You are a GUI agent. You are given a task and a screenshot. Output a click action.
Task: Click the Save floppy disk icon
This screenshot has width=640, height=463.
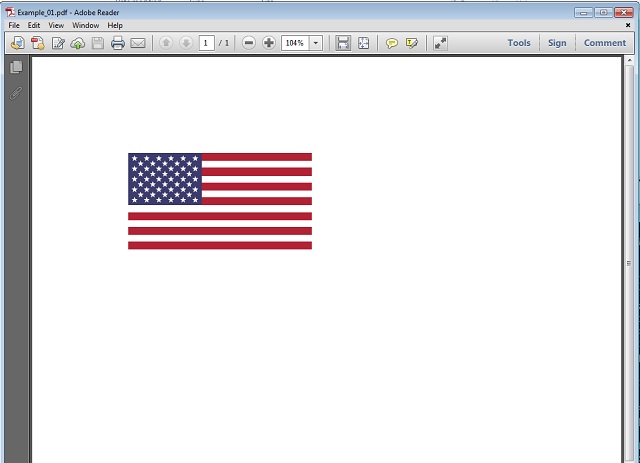point(98,43)
